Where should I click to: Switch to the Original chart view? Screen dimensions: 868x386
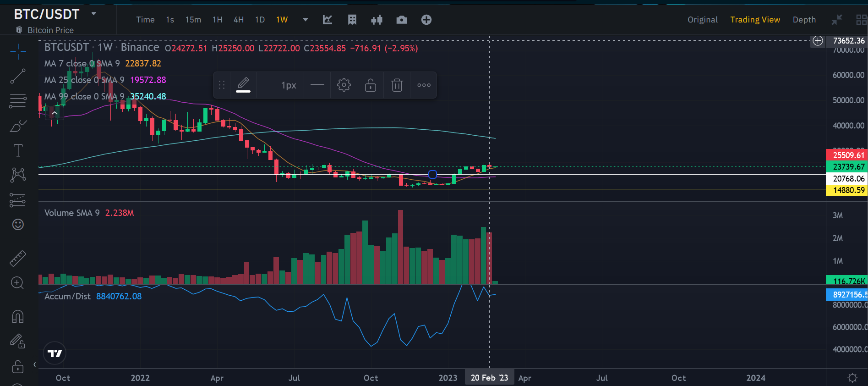tap(703, 20)
